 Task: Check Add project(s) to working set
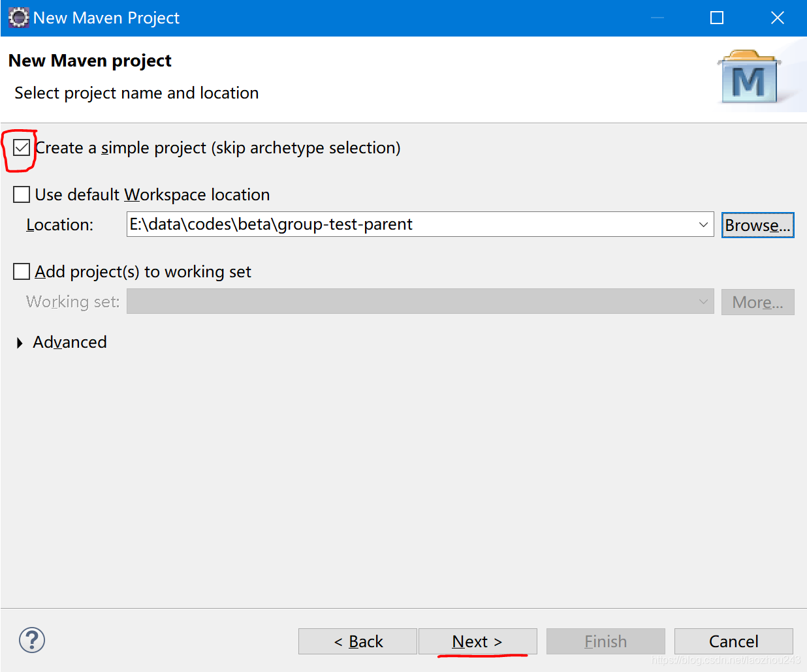coord(22,271)
